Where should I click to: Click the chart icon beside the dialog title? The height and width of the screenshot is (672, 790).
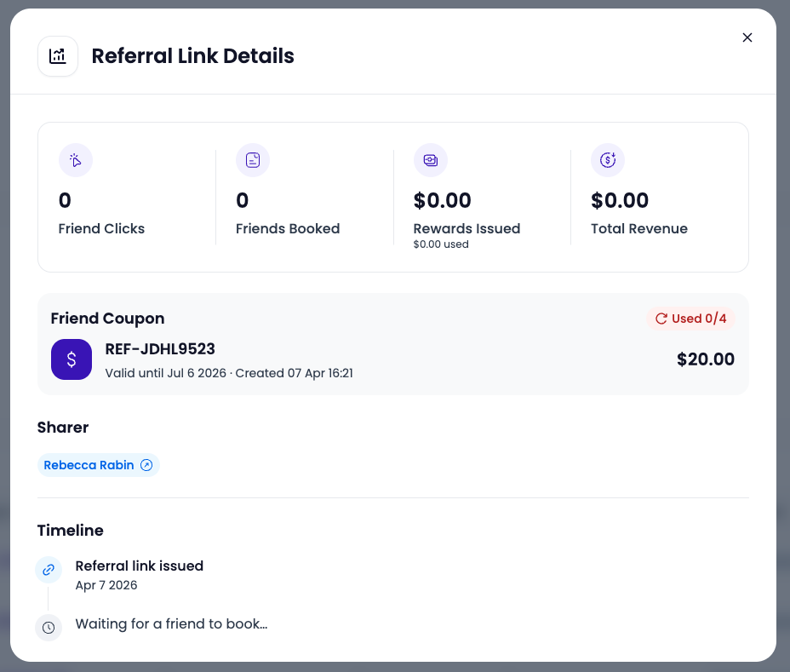coord(58,56)
